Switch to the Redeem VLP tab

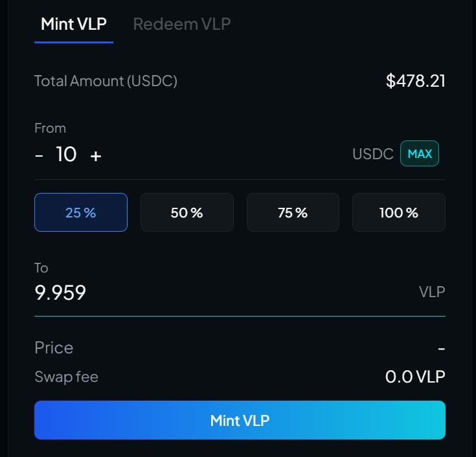tap(181, 24)
